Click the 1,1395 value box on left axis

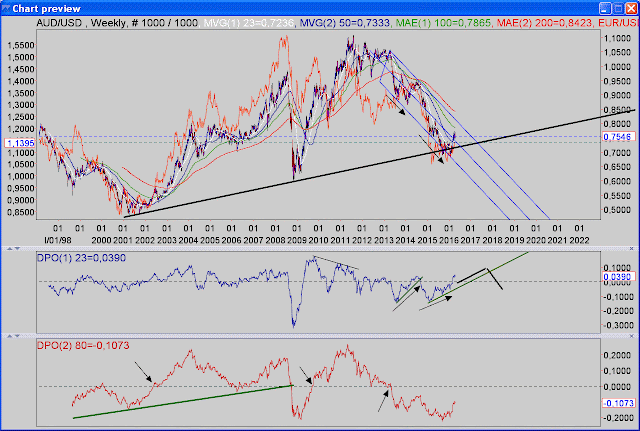coord(20,143)
